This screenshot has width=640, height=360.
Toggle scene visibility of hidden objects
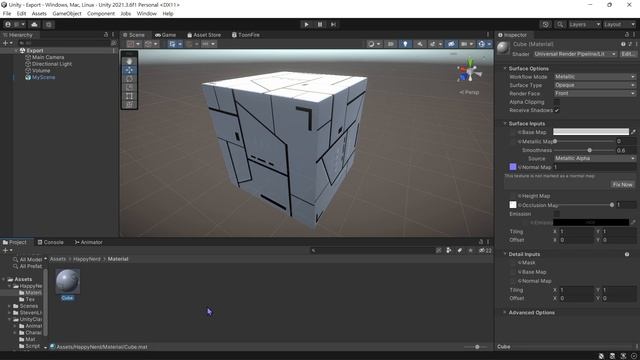pos(451,44)
